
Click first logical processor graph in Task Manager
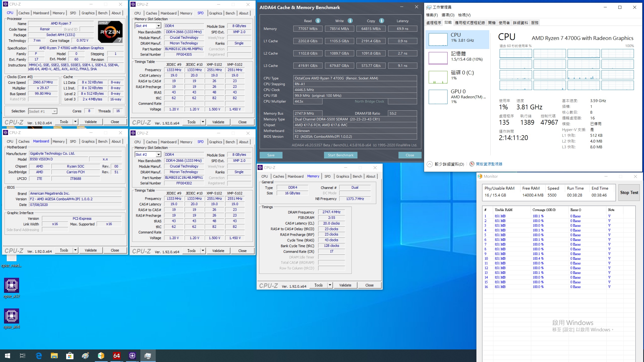(x=516, y=54)
